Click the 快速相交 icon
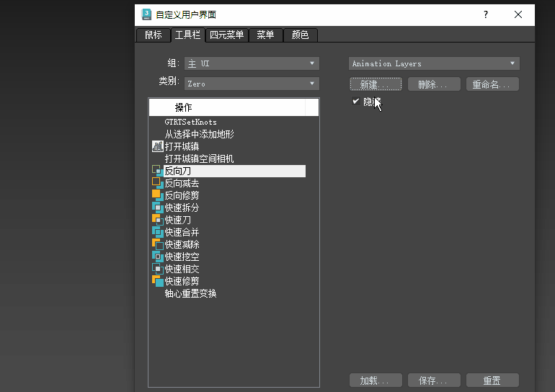Viewport: 555px width, 392px height. [157, 269]
